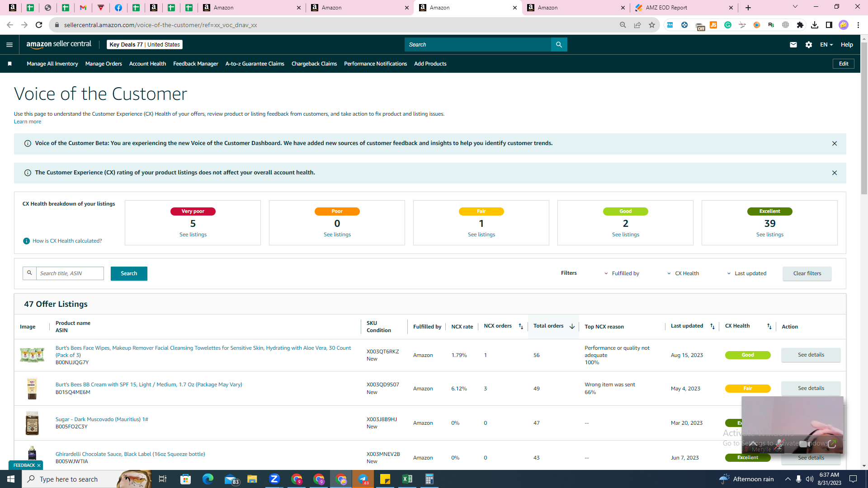Open A-to-z Guarantee Claims

tap(255, 64)
